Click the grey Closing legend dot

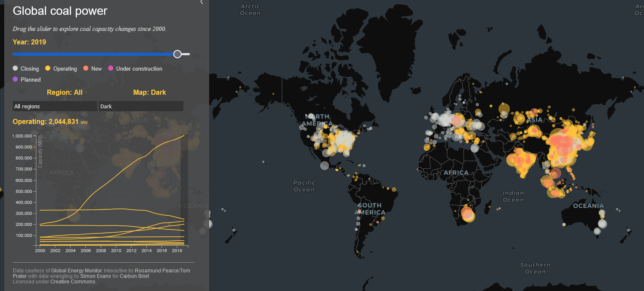click(x=16, y=69)
